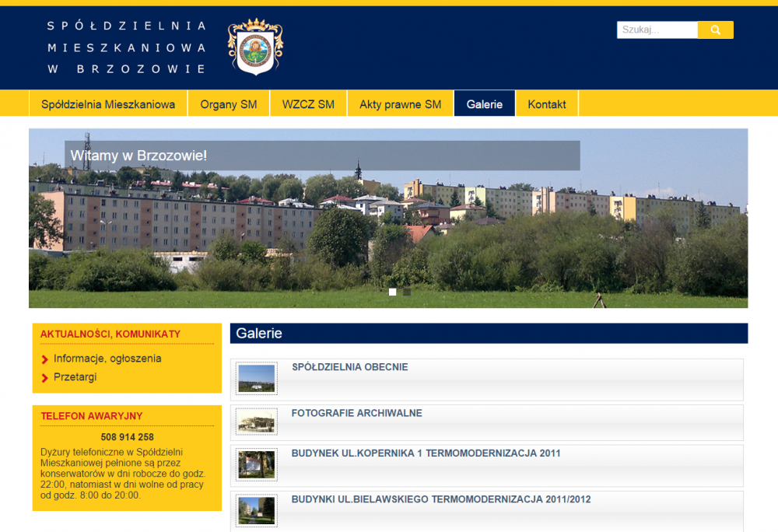Click the red arrow beside Przetargi
The image size is (778, 532).
click(44, 378)
